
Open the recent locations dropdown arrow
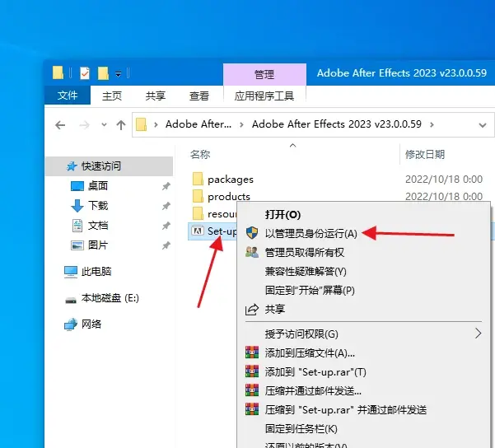104,125
